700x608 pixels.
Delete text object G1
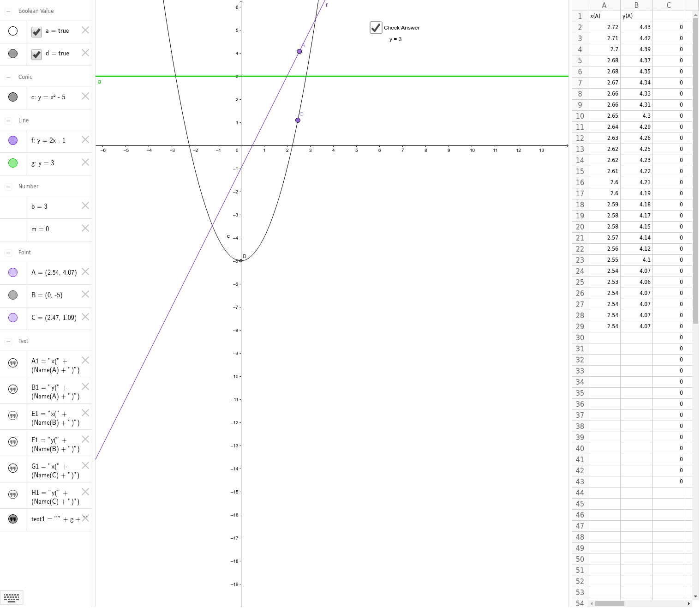(x=85, y=465)
